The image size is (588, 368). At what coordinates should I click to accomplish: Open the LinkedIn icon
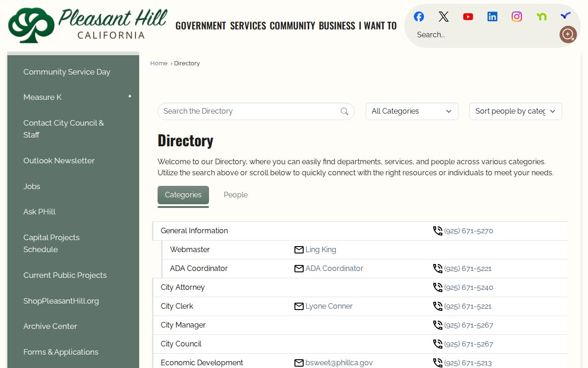tap(492, 17)
